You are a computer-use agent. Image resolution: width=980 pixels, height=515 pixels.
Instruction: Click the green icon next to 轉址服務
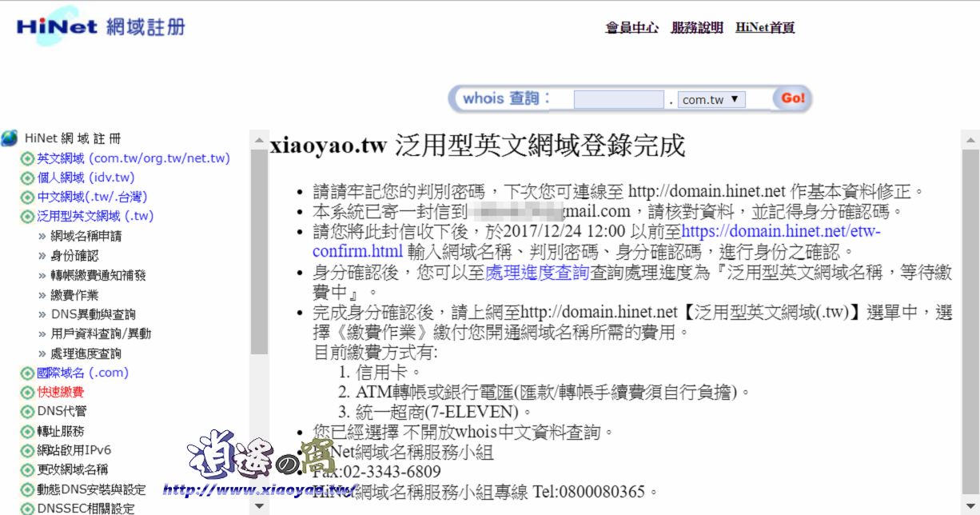(x=27, y=431)
